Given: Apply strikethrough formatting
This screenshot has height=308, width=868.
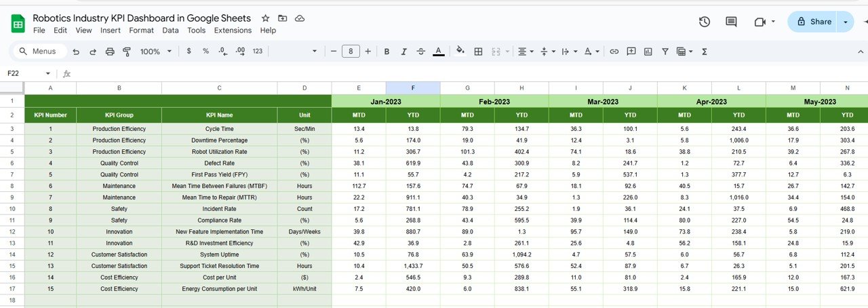Looking at the screenshot, I should click(421, 52).
